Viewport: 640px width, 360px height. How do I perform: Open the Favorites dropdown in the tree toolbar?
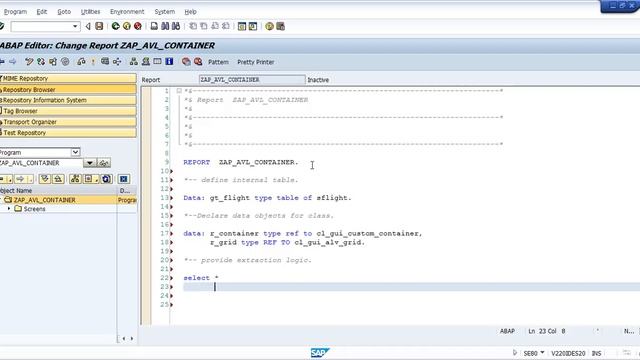click(x=91, y=179)
